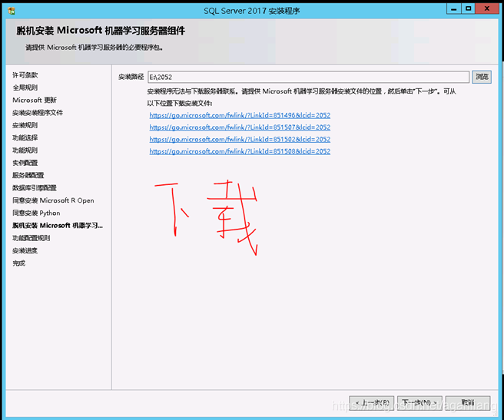Image resolution: width=504 pixels, height=420 pixels.
Task: Select the 安装安装程序文件 step
Action: (x=38, y=112)
